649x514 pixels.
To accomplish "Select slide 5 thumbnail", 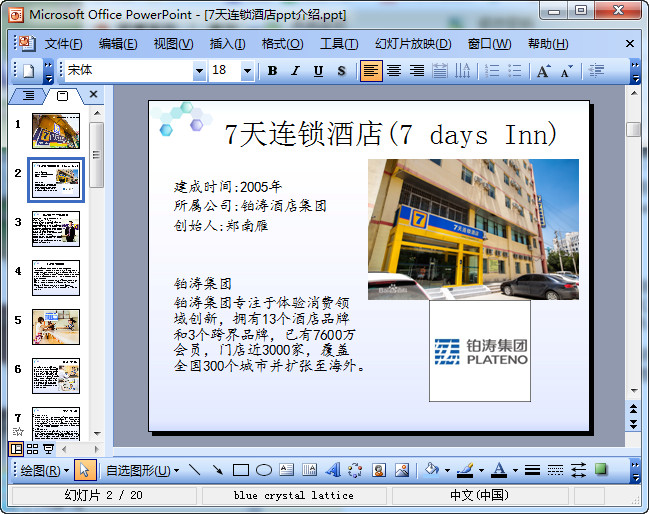I will (56, 327).
